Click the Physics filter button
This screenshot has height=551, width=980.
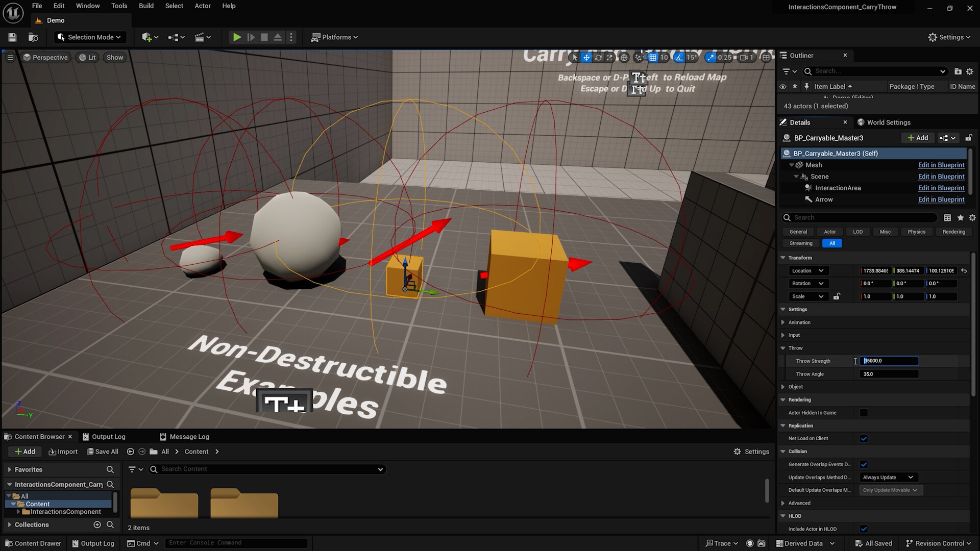click(x=916, y=232)
